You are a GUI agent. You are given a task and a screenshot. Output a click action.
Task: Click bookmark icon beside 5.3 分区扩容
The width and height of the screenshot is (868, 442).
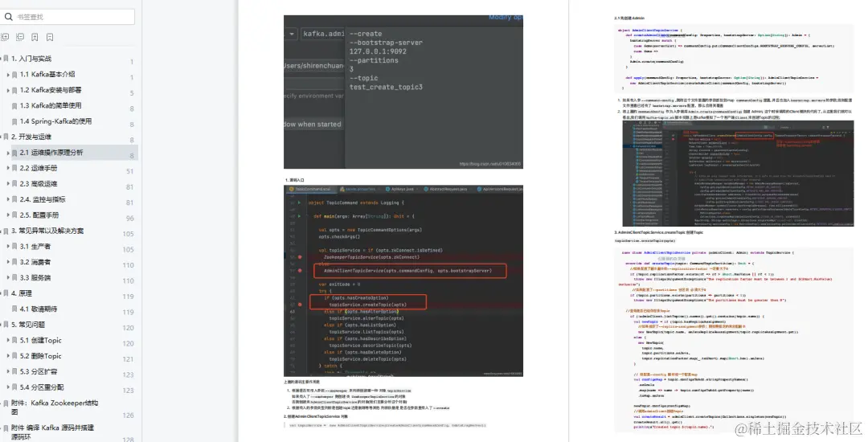point(15,372)
